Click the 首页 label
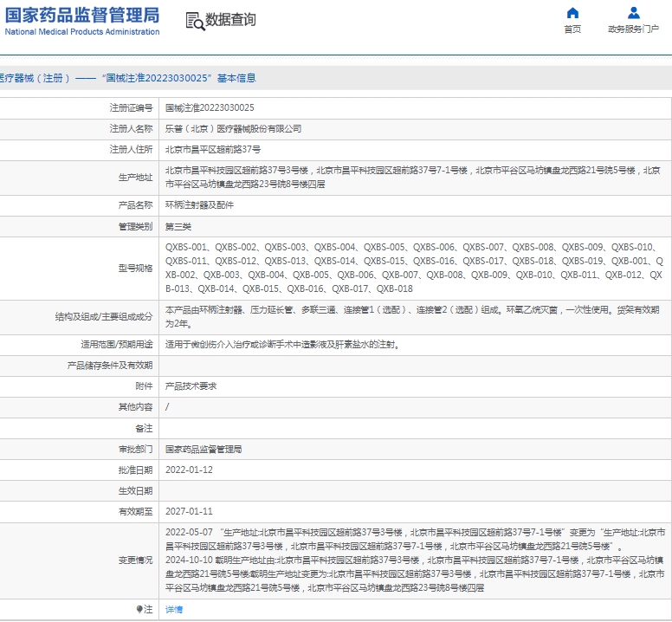Screen dimensions: 672x622 coord(572,29)
